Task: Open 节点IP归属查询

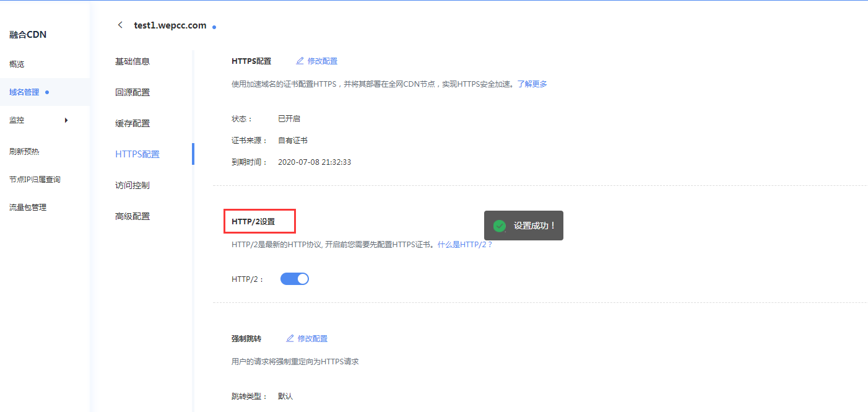Action: pos(35,179)
